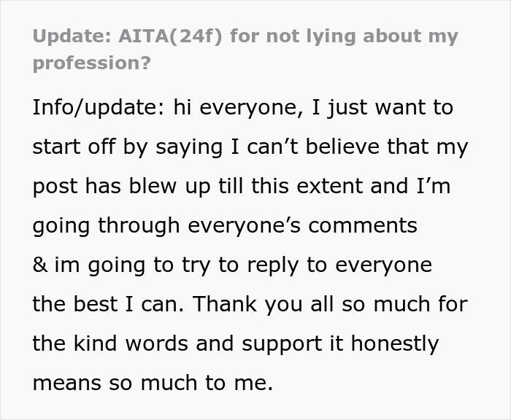The width and height of the screenshot is (511, 420).
Task: Click the word "profession?" in the title
Action: point(91,63)
